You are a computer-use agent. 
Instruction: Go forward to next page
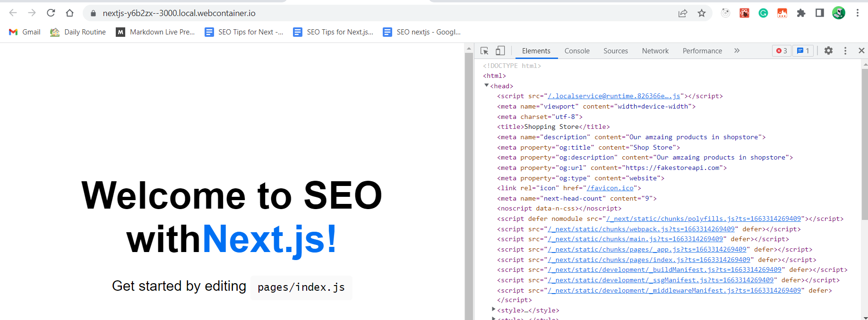(x=32, y=13)
